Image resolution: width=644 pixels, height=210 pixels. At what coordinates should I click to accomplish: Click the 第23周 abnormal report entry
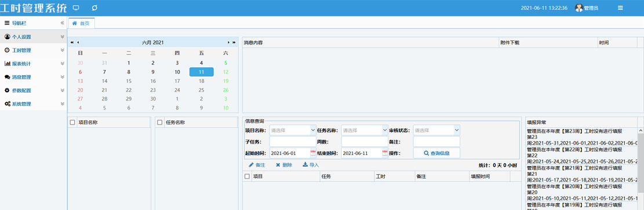[x=582, y=137]
